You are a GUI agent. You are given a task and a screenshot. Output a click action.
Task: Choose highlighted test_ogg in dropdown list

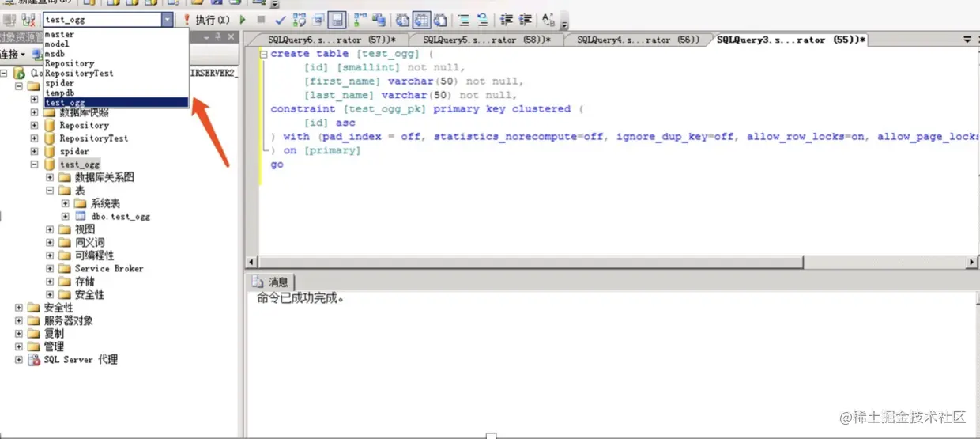(115, 103)
